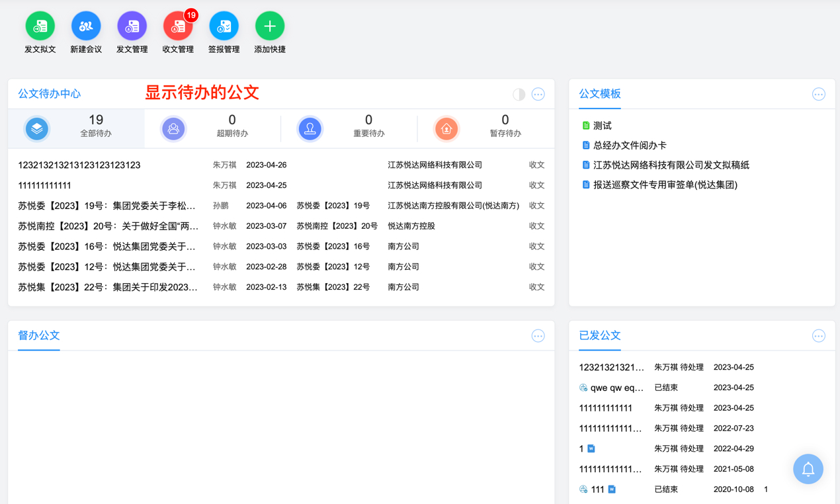This screenshot has height=504, width=840.
Task: Launch the 签报管理 shortcut icon
Action: tap(224, 26)
